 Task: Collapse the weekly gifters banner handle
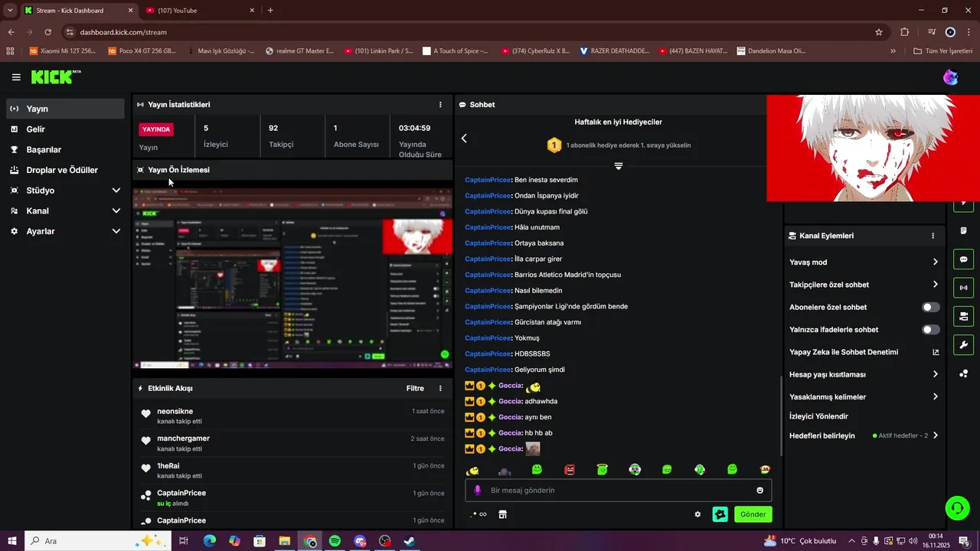click(x=619, y=166)
